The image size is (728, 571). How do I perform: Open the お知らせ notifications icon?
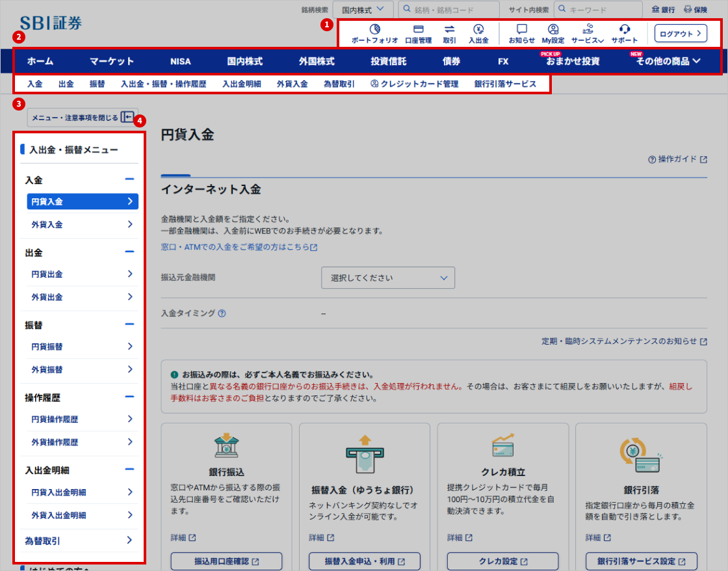click(x=521, y=29)
